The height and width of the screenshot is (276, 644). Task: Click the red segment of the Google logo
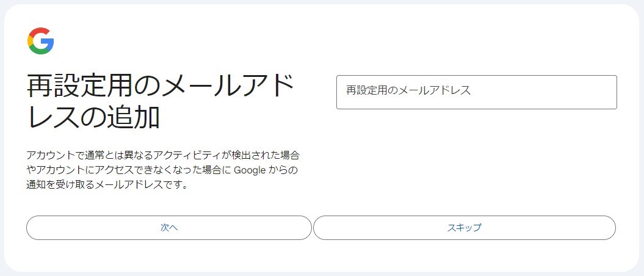40,32
